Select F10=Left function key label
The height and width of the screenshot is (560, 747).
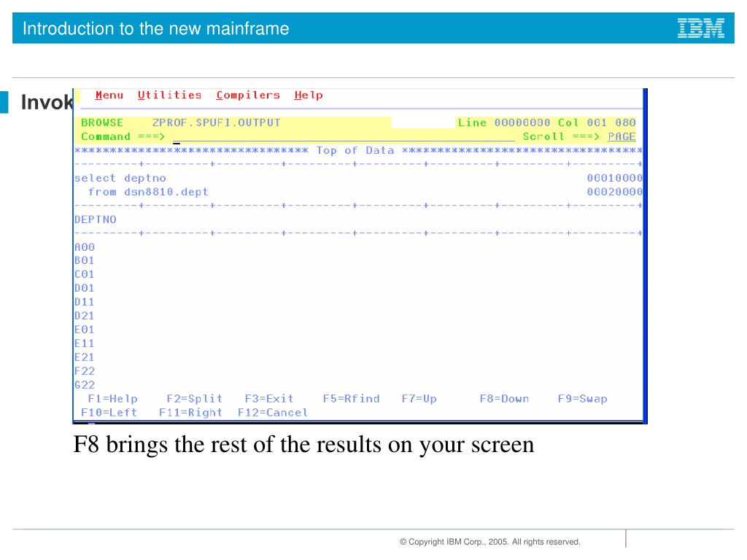(x=109, y=413)
